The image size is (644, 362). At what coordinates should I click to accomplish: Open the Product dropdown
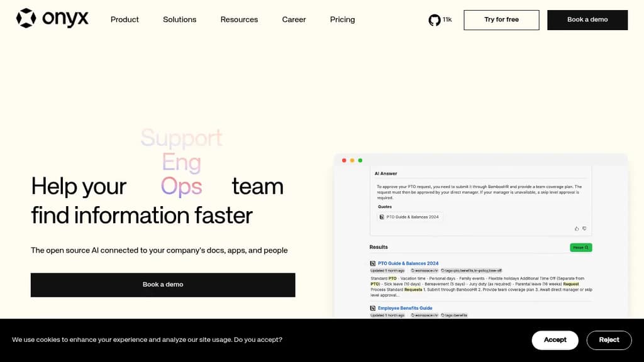(125, 19)
